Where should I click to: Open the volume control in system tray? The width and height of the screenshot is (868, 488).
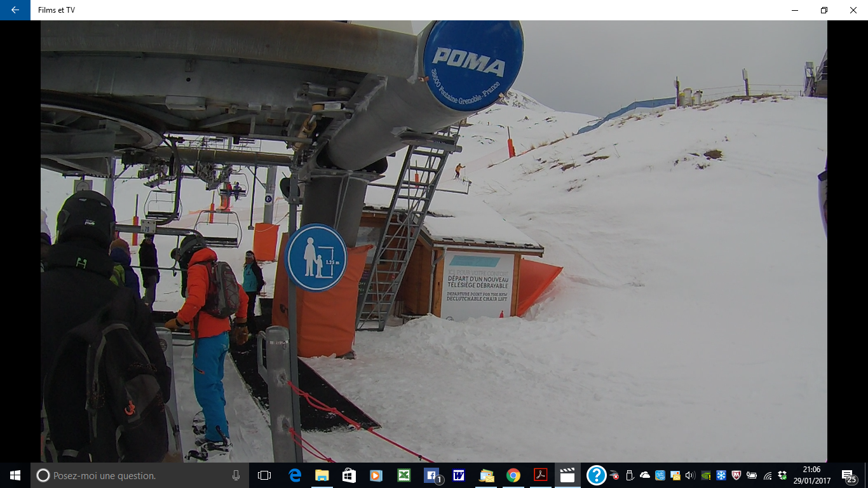pyautogui.click(x=691, y=475)
